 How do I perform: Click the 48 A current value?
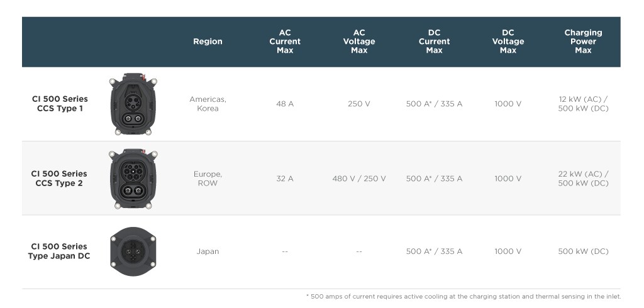pyautogui.click(x=285, y=104)
